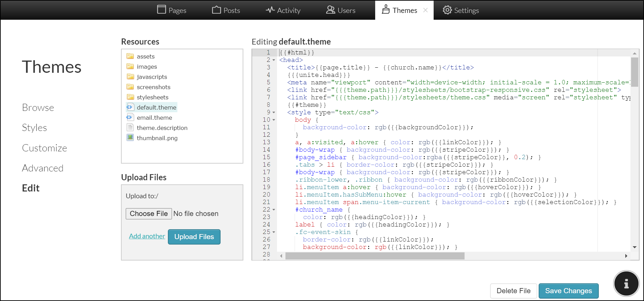
Task: Click the info icon in bottom corner
Action: coord(626,284)
